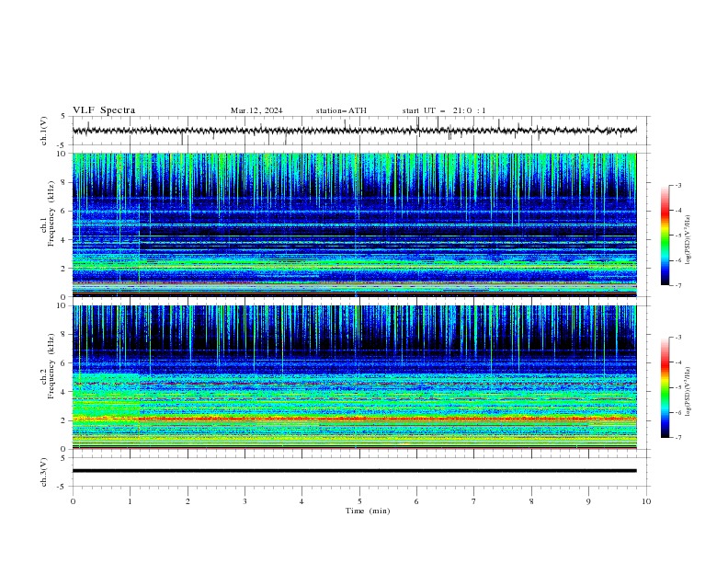728x563 pixels.
Task: Click the time axis tick label "3"
Action: 245,501
